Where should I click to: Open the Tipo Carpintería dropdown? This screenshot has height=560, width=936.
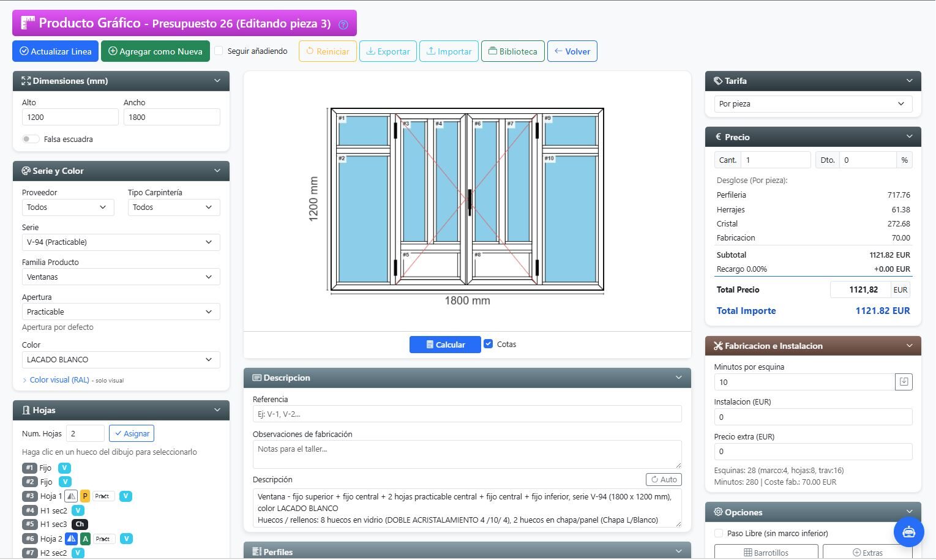pyautogui.click(x=173, y=207)
